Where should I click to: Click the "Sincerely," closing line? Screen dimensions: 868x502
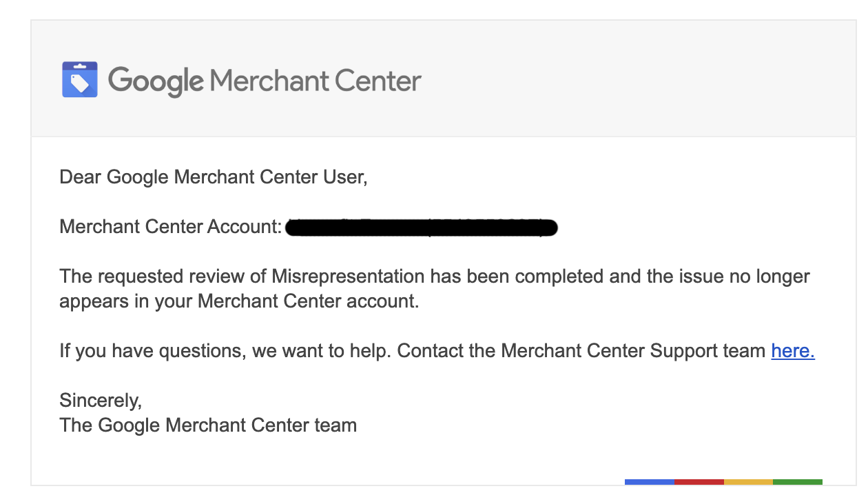[101, 401]
